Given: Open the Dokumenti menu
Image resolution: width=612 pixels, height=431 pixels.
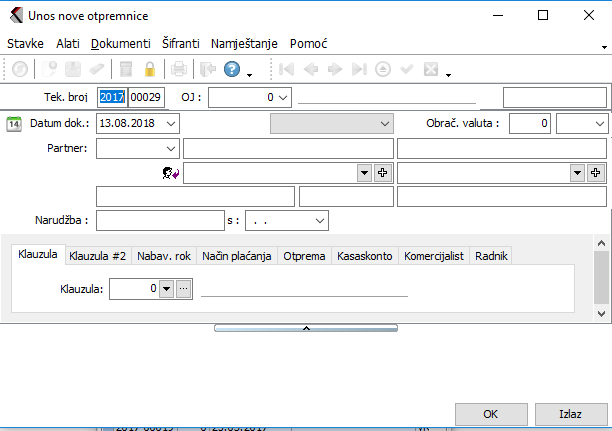Looking at the screenshot, I should point(120,44).
